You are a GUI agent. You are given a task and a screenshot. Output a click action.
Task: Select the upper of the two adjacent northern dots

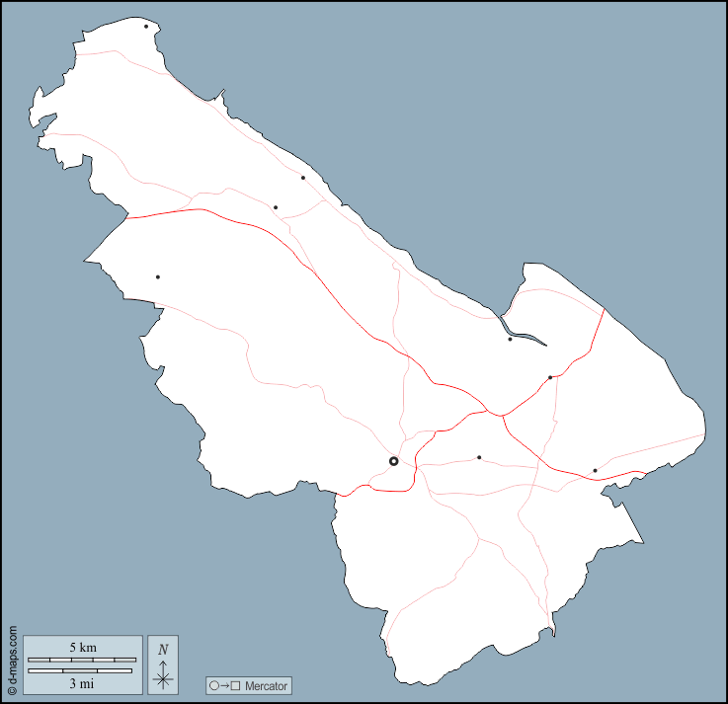[303, 178]
